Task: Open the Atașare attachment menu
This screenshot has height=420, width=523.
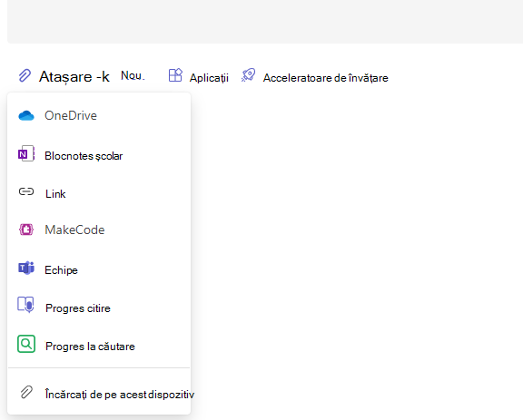Action: tap(74, 77)
